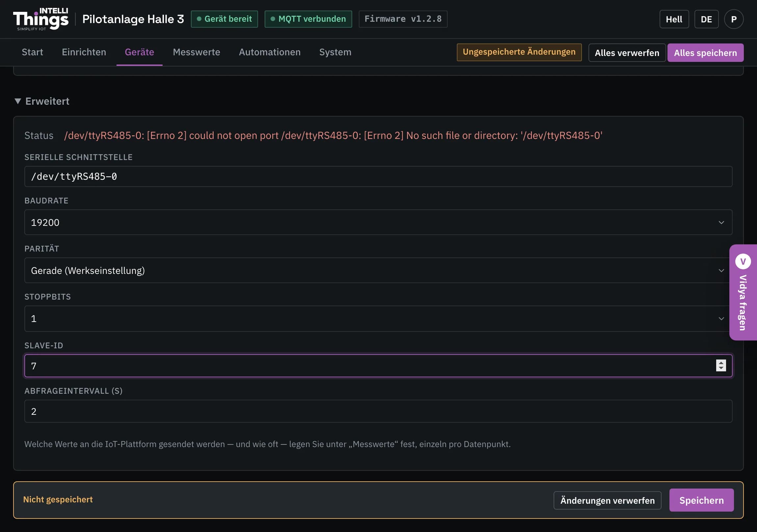This screenshot has width=757, height=532.
Task: Click the Firmware v1.2.8 label
Action: [x=403, y=19]
